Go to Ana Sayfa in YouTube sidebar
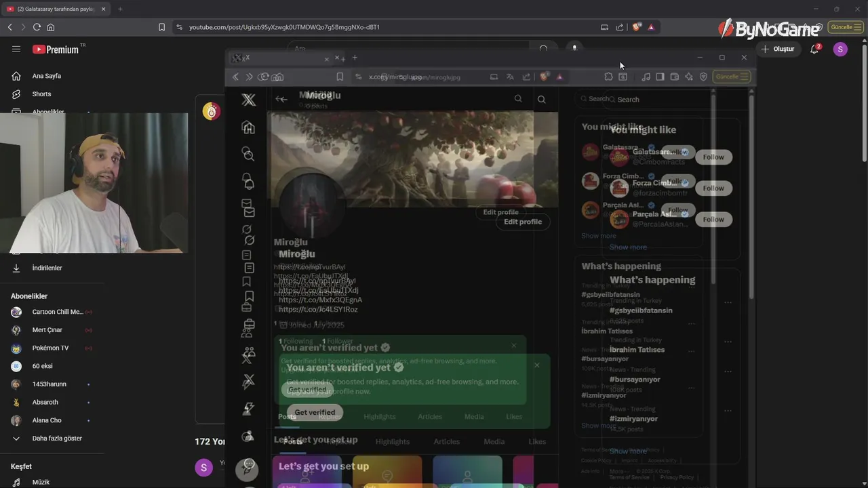 pos(46,76)
